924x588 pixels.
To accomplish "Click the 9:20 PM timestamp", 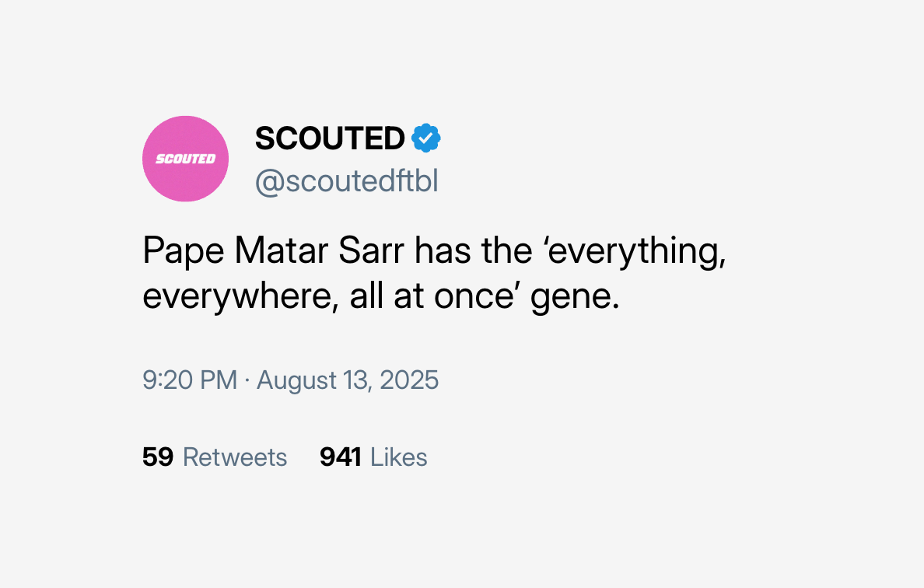I will tap(190, 380).
